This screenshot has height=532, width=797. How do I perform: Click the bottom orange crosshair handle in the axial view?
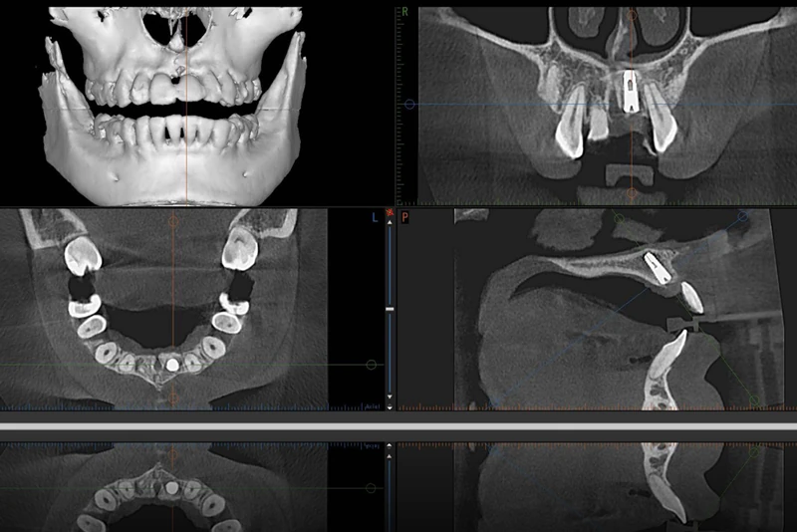pyautogui.click(x=173, y=398)
